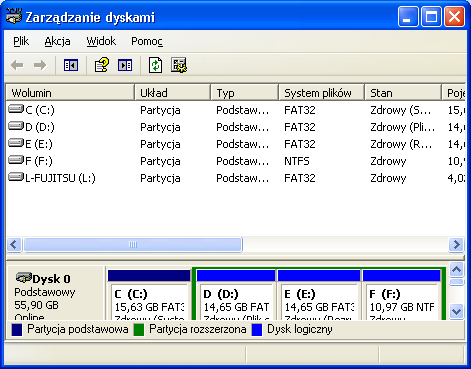Click the Back arrow toolbar icon
471x369 pixels.
pyautogui.click(x=17, y=65)
